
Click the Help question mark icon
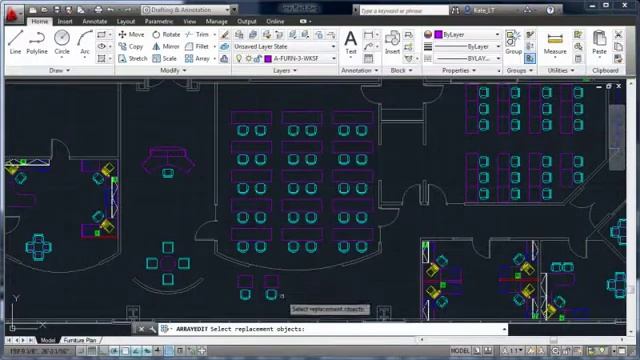(x=550, y=10)
